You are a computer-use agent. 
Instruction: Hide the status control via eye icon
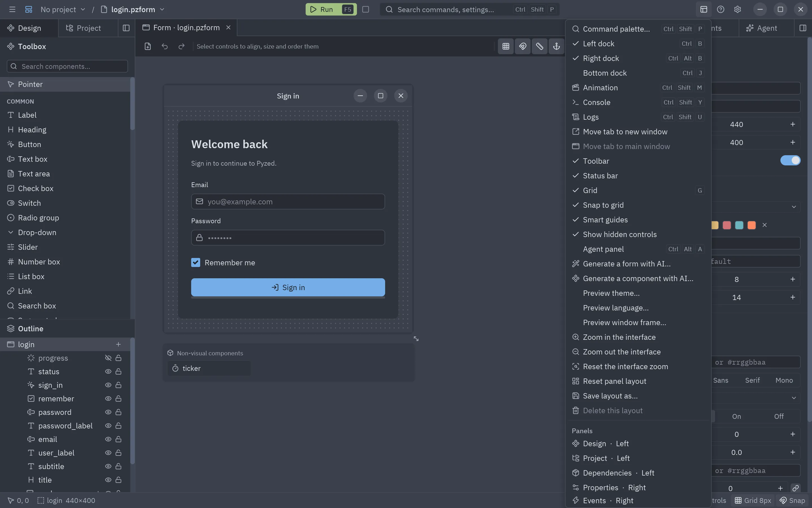click(x=108, y=372)
